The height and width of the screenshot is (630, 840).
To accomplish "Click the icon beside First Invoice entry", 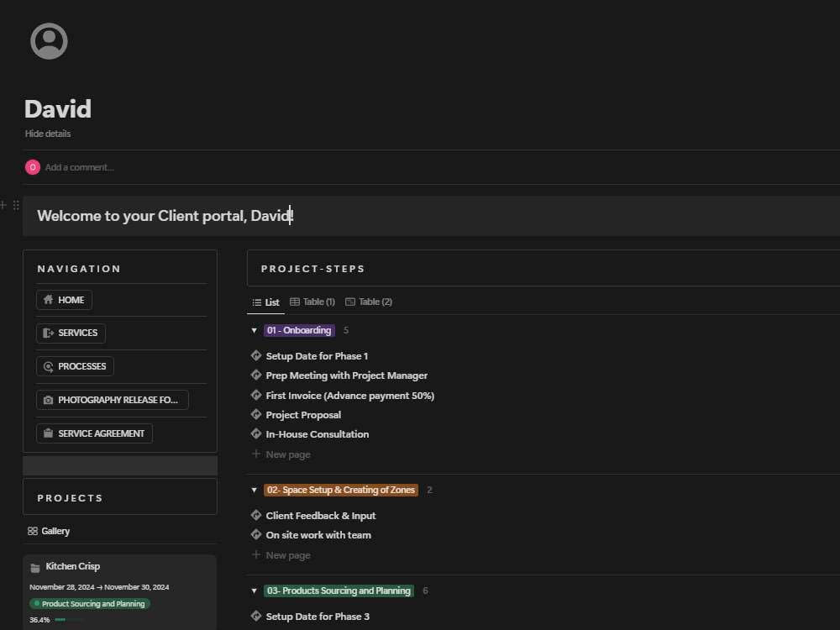I will click(x=256, y=395).
